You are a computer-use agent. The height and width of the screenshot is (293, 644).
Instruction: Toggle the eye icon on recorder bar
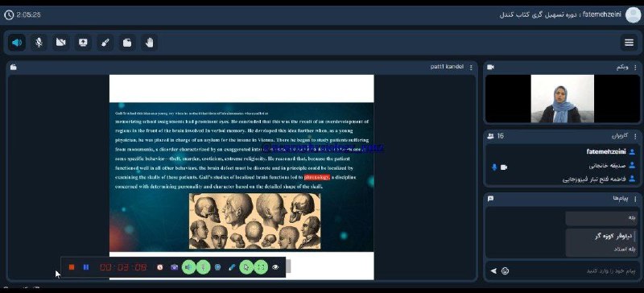[x=275, y=267]
